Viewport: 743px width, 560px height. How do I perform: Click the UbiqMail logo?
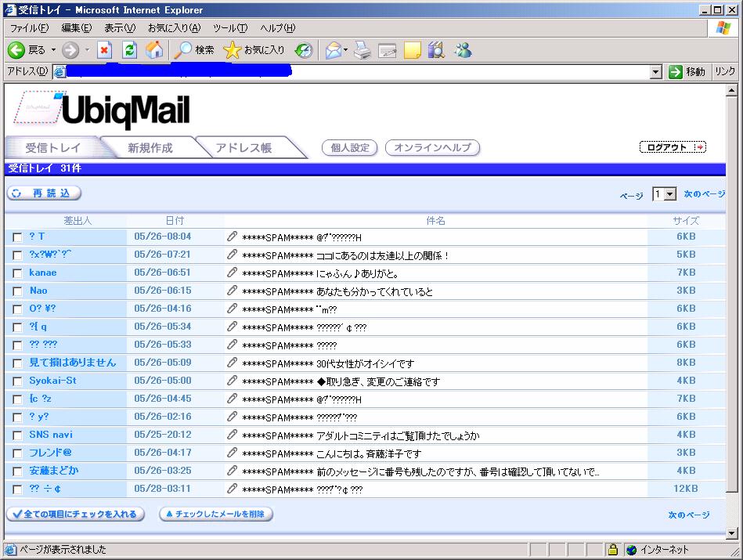point(102,110)
